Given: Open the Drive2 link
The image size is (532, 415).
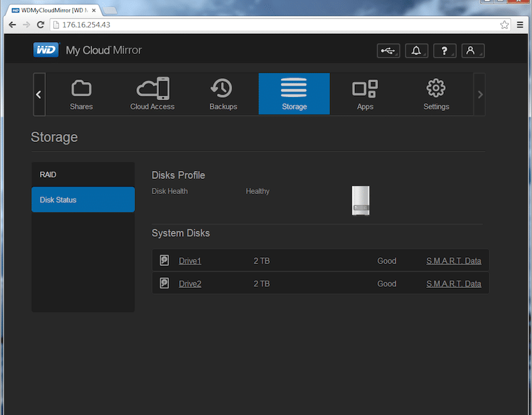Looking at the screenshot, I should (190, 284).
